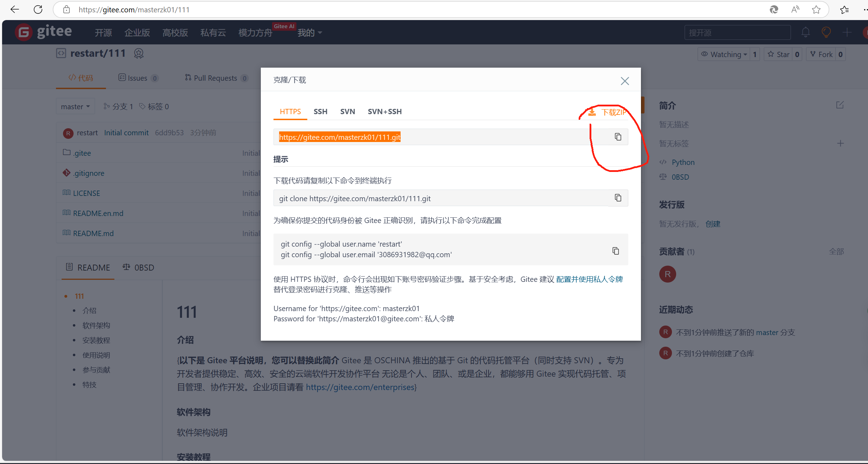Viewport: 868px width, 464px height.
Task: Click the search open source field
Action: click(x=737, y=33)
